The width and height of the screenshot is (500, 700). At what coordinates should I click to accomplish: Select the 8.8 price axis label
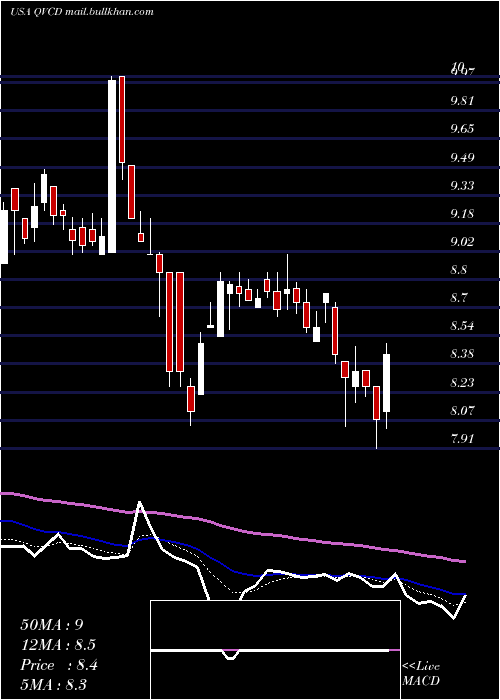coord(458,270)
